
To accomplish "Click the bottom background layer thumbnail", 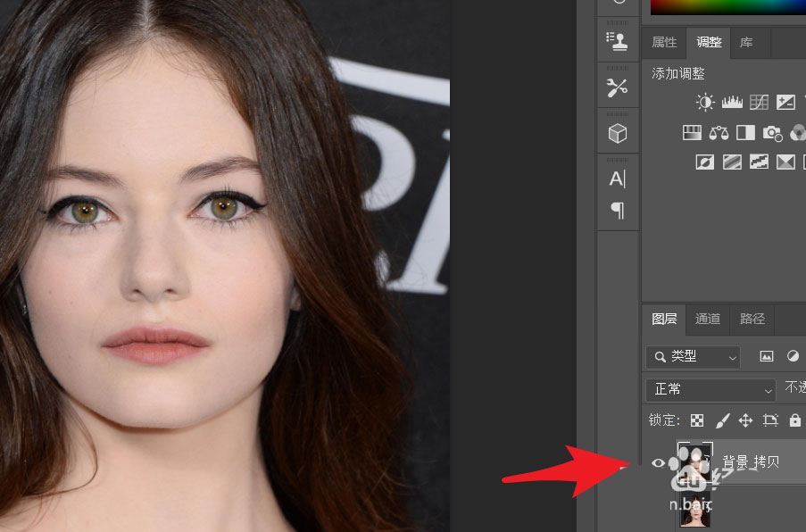I will 695,510.
